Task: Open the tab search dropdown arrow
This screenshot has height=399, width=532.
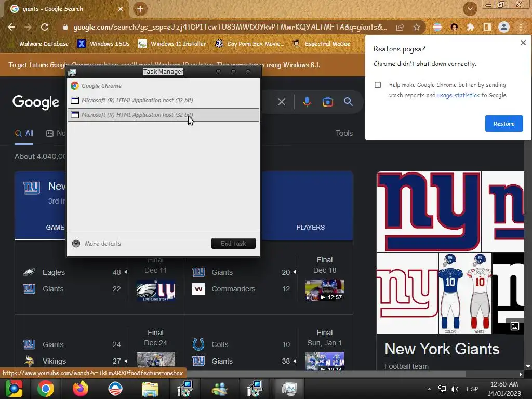Action: pos(470,9)
